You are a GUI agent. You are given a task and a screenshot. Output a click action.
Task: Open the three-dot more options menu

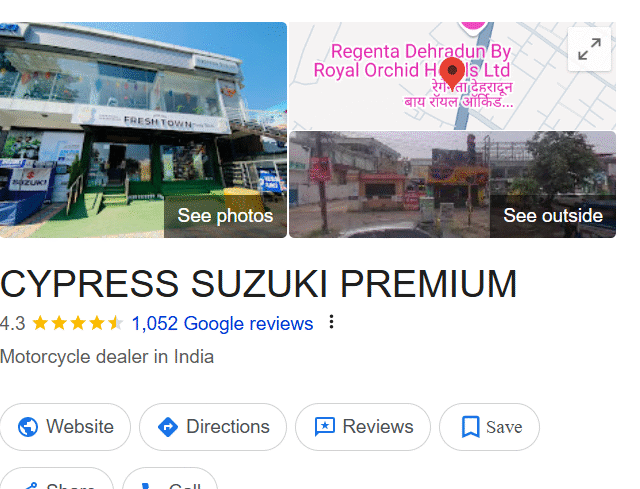pos(331,322)
